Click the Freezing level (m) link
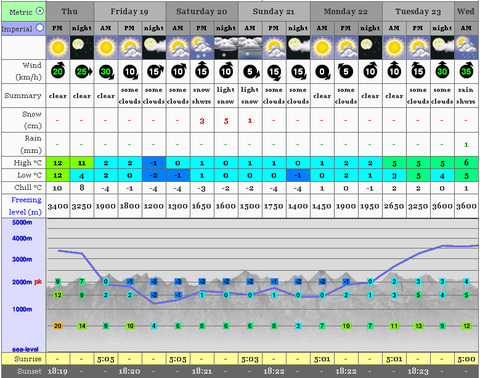Viewport: 480px width, 378px height. pos(26,206)
